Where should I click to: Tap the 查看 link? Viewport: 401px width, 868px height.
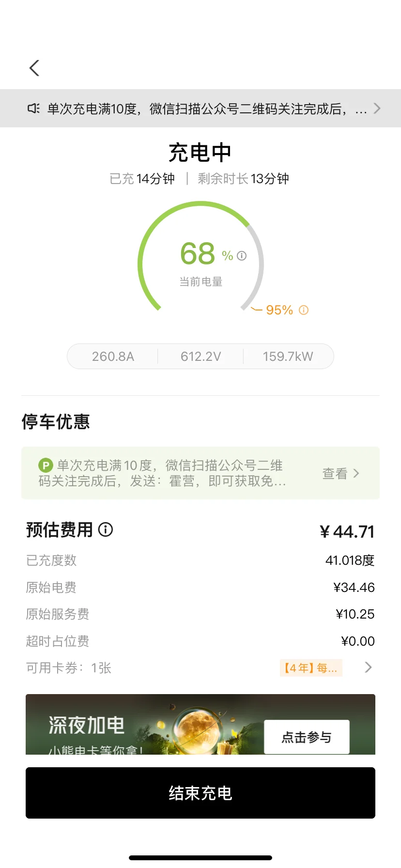click(x=335, y=473)
